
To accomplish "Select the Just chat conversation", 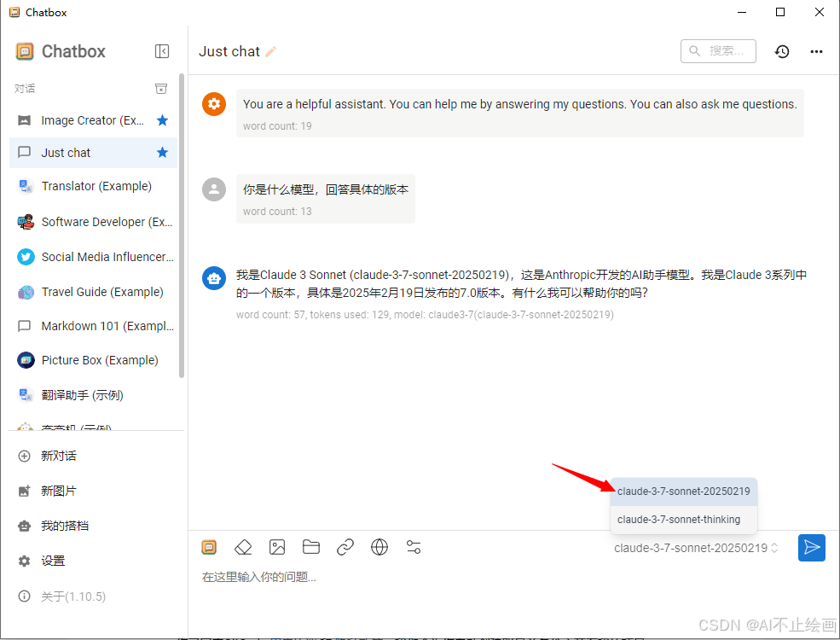I will (93, 152).
